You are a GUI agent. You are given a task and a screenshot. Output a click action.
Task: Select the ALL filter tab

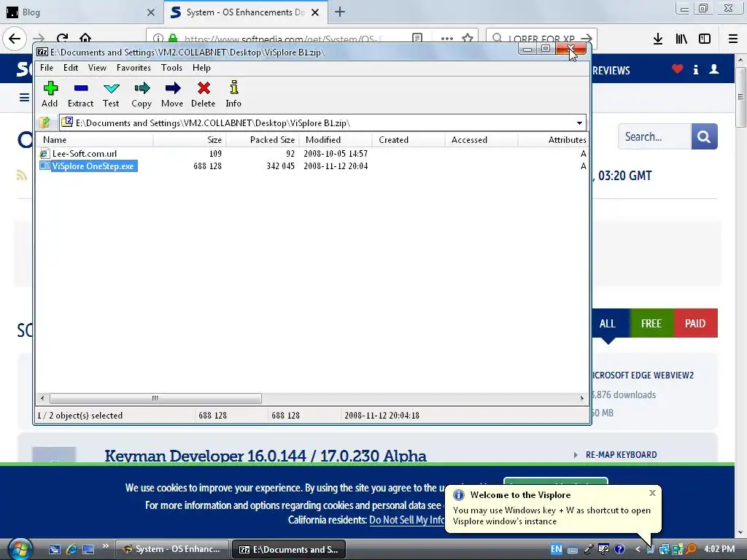coord(607,323)
